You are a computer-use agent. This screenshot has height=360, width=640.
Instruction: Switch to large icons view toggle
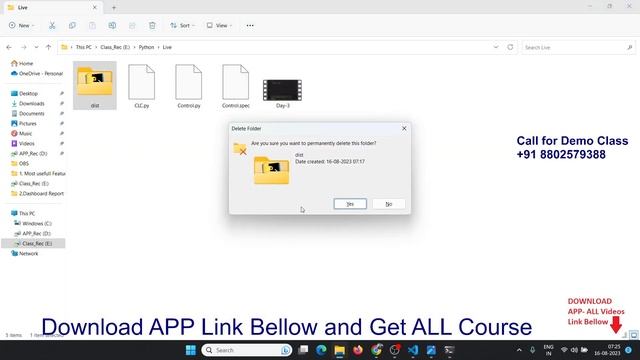(634, 335)
